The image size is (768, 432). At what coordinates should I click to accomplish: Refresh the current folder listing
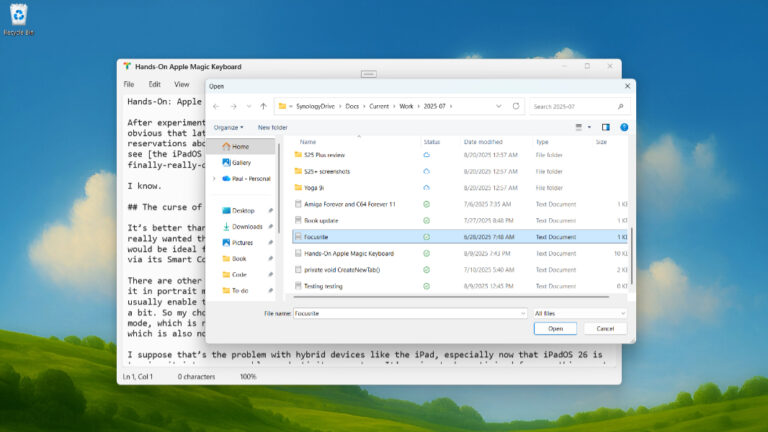click(516, 106)
